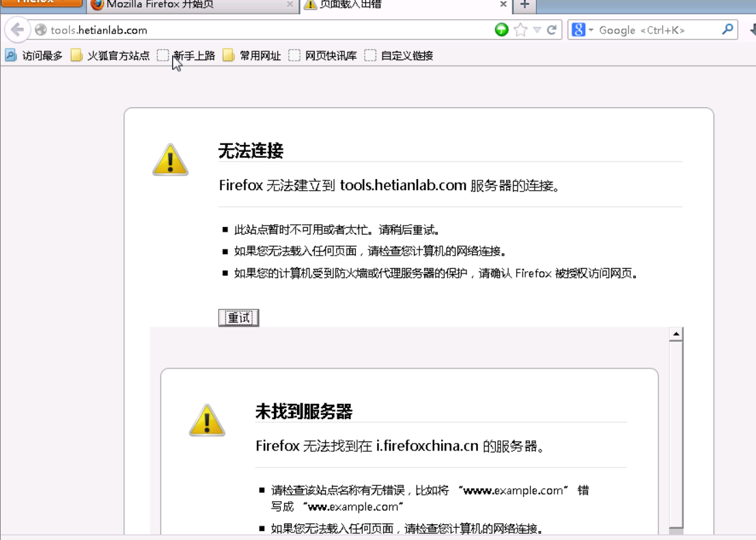Open the 常用网址 bookmarks folder
Image resolution: width=756 pixels, height=540 pixels.
coord(252,56)
